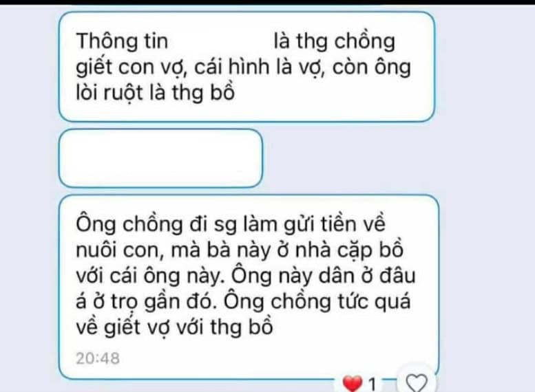Click the red heart reaction emoji
The width and height of the screenshot is (535, 392).
coord(352,384)
